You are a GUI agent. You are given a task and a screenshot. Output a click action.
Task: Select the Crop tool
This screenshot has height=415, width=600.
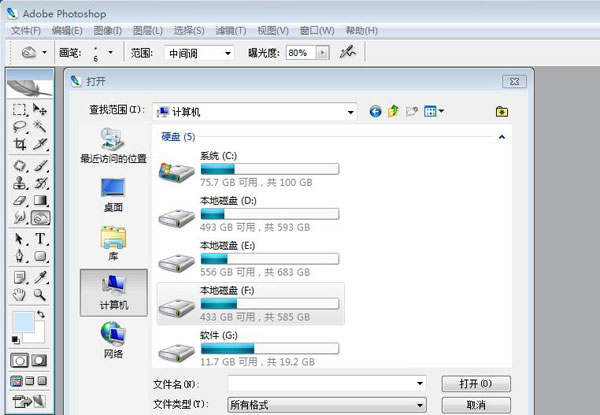[x=20, y=145]
